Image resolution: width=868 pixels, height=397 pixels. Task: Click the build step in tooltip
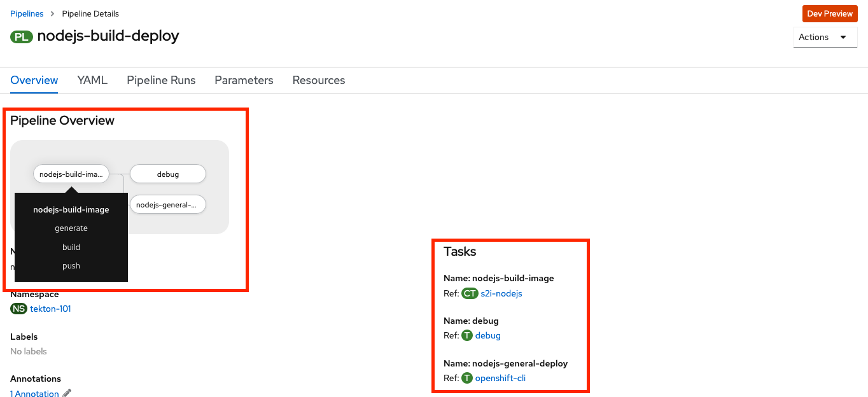71,247
